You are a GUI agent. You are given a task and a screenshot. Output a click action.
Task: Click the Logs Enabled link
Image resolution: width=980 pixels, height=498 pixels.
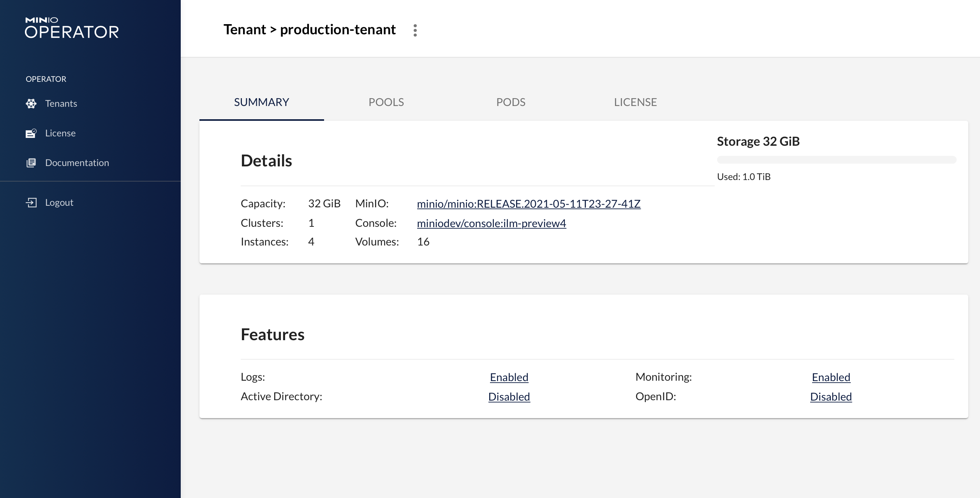pyautogui.click(x=509, y=377)
